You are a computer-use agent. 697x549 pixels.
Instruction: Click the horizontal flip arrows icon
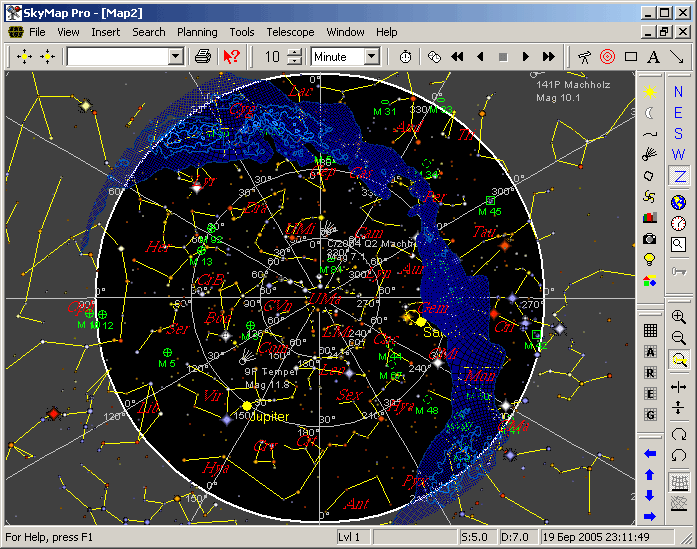click(x=678, y=387)
